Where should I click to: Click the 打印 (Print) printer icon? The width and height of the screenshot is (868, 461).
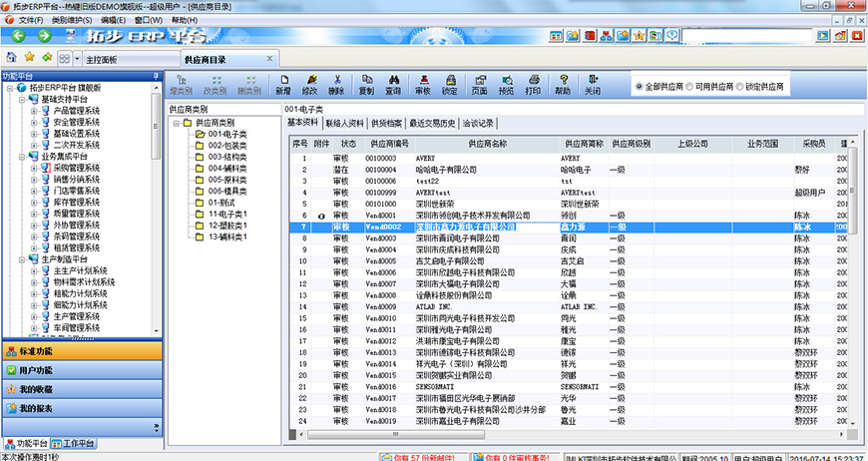tap(534, 84)
